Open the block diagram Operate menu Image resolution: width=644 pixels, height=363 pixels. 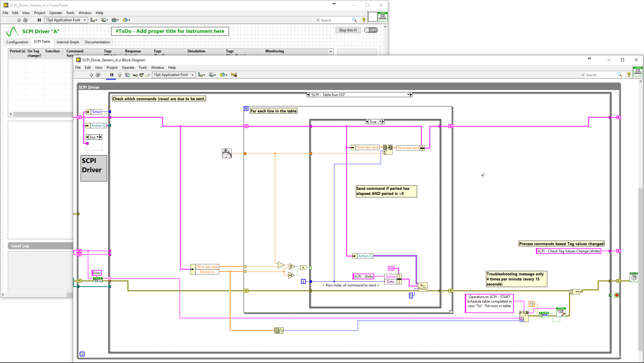pyautogui.click(x=128, y=68)
